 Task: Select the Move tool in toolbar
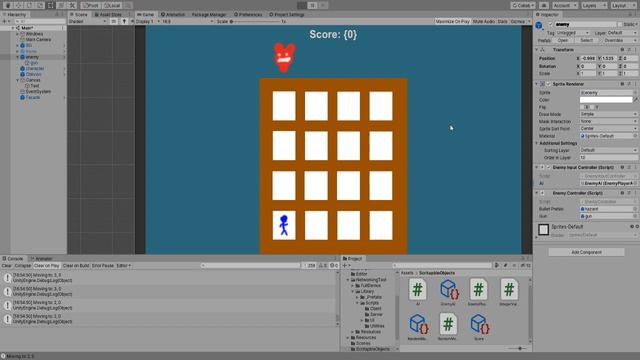18,5
